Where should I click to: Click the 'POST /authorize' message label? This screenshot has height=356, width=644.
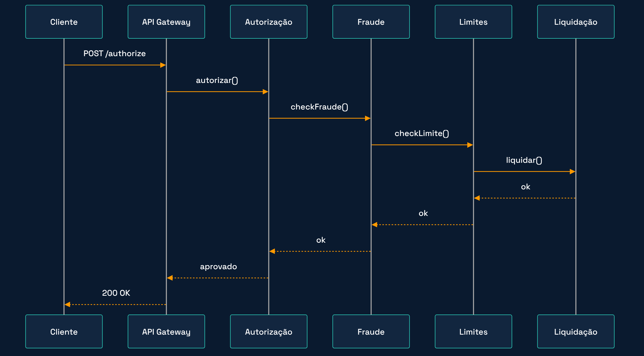[115, 54]
